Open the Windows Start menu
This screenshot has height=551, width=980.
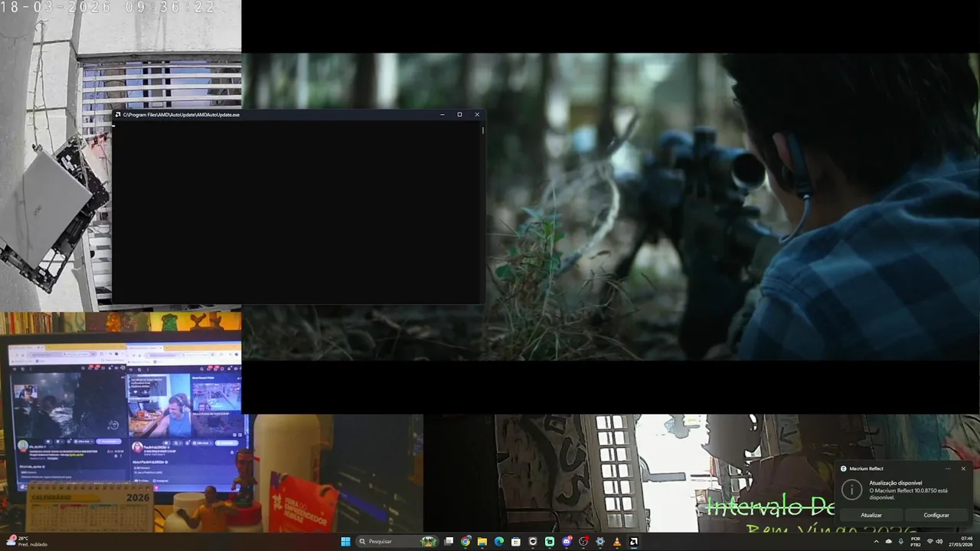345,541
